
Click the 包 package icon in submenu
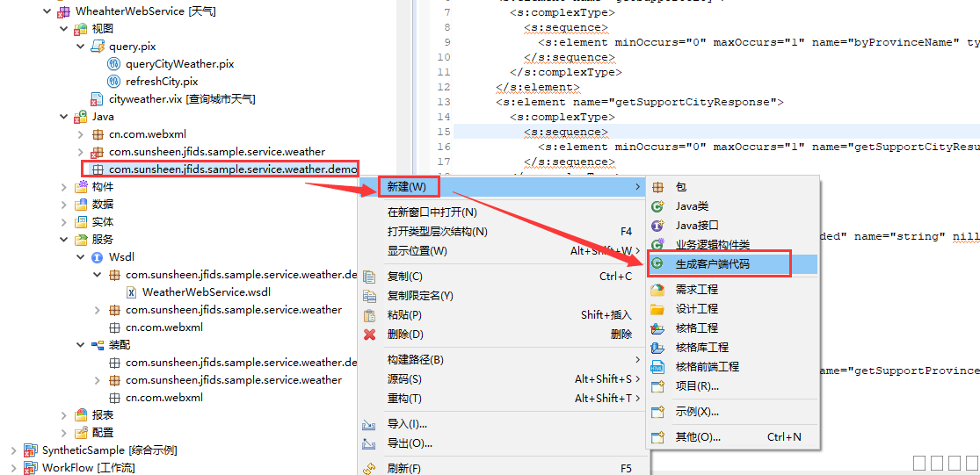pyautogui.click(x=657, y=187)
